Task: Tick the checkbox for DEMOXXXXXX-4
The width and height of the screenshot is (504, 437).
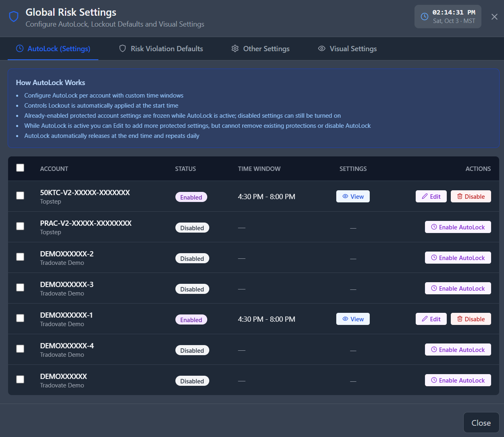Action: 20,349
